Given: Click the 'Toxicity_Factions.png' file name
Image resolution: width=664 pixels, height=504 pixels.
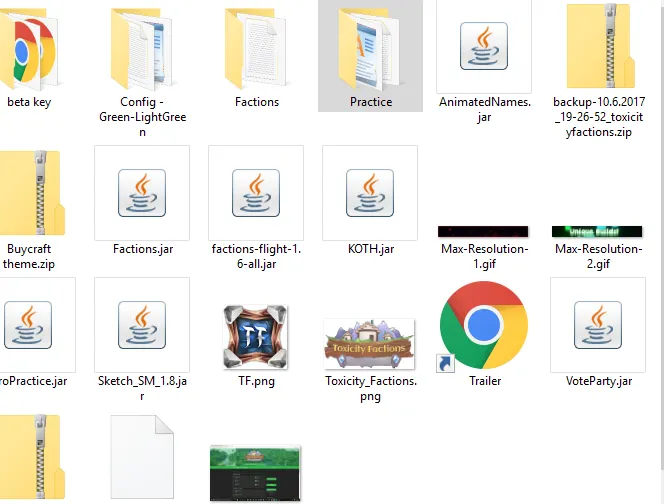Looking at the screenshot, I should 371,388.
